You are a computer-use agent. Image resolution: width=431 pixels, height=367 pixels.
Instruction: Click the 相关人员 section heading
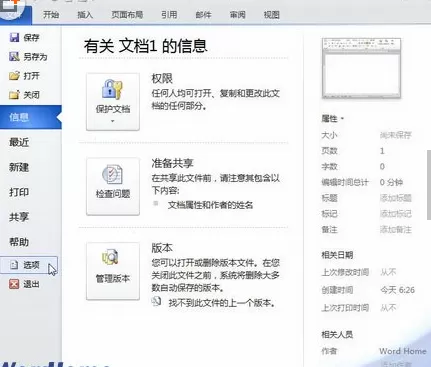click(x=337, y=334)
